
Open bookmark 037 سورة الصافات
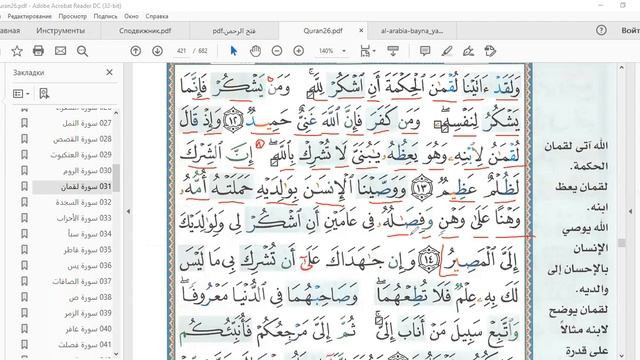pos(82,281)
